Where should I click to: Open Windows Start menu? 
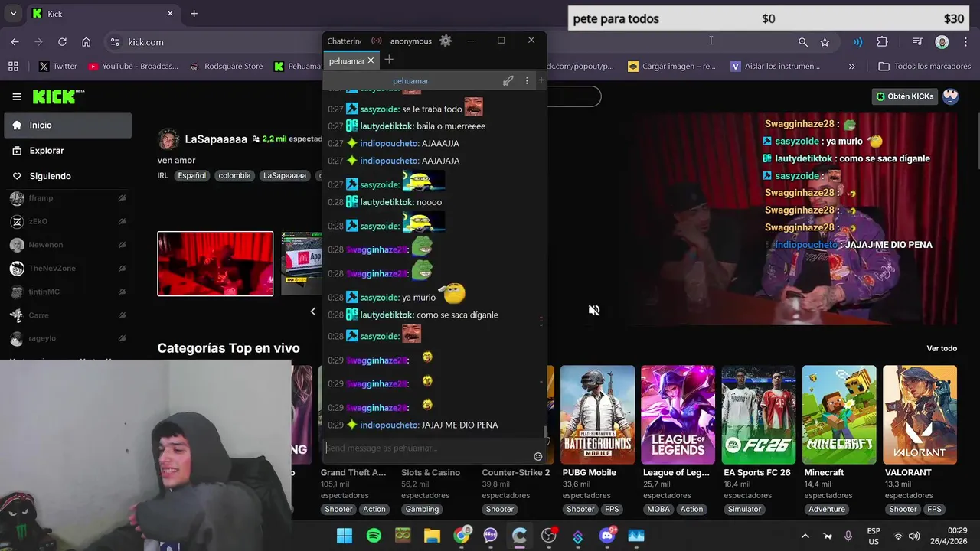[345, 536]
